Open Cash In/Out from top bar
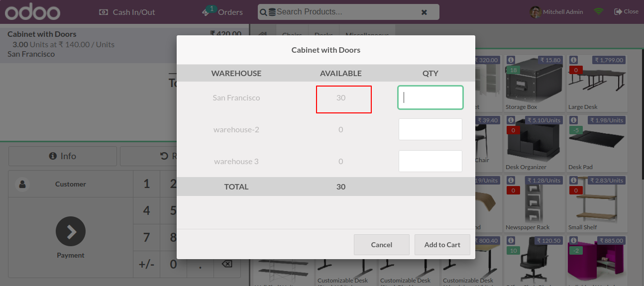This screenshot has width=644, height=286. coord(127,12)
